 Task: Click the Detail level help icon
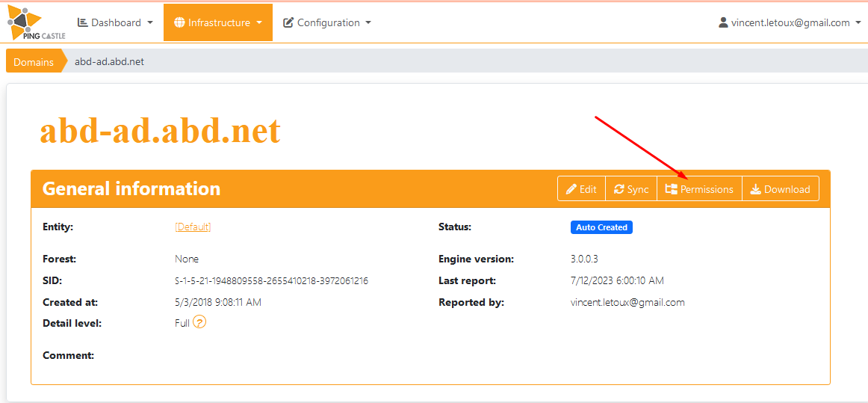coord(199,322)
